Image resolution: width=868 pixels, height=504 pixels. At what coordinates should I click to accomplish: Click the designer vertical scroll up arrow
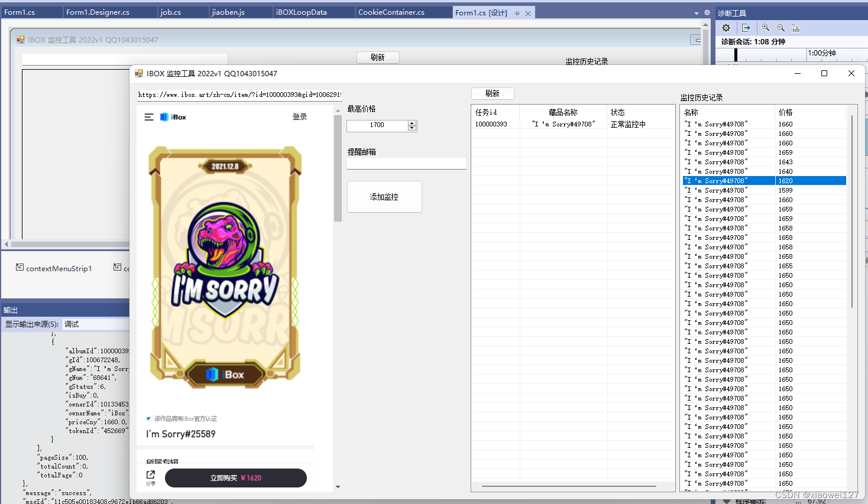coord(705,25)
